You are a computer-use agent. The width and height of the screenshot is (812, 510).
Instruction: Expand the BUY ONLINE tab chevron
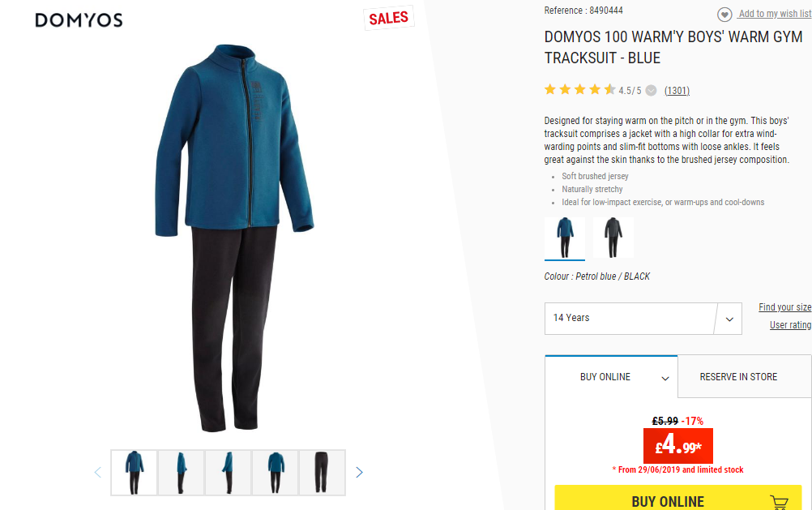click(x=665, y=379)
